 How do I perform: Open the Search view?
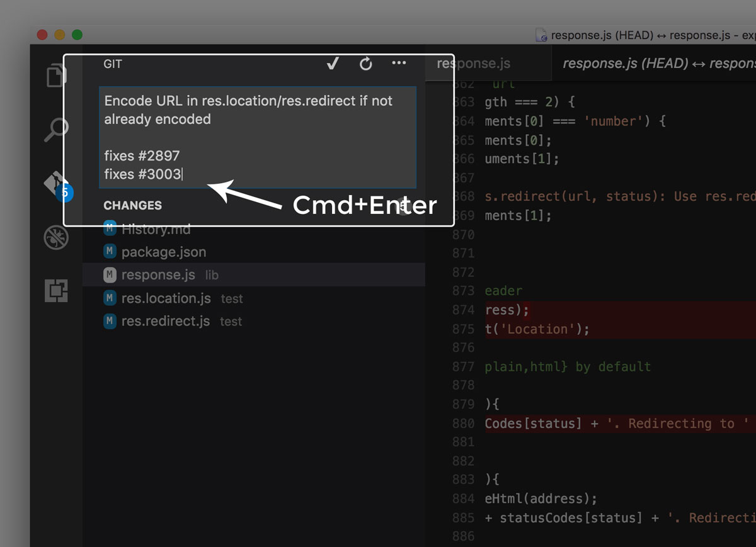click(55, 129)
